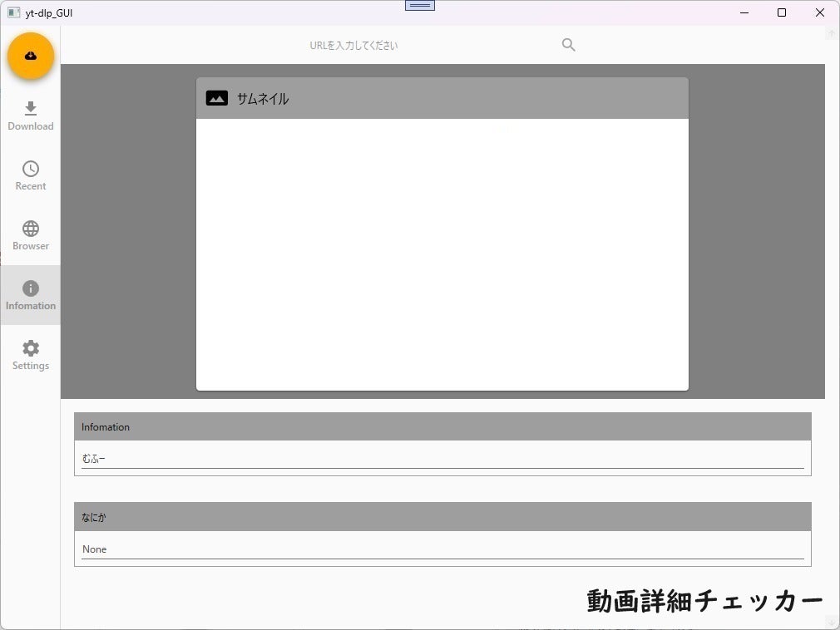This screenshot has width=840, height=630.
Task: Click the None value field under なにか
Action: pos(442,549)
